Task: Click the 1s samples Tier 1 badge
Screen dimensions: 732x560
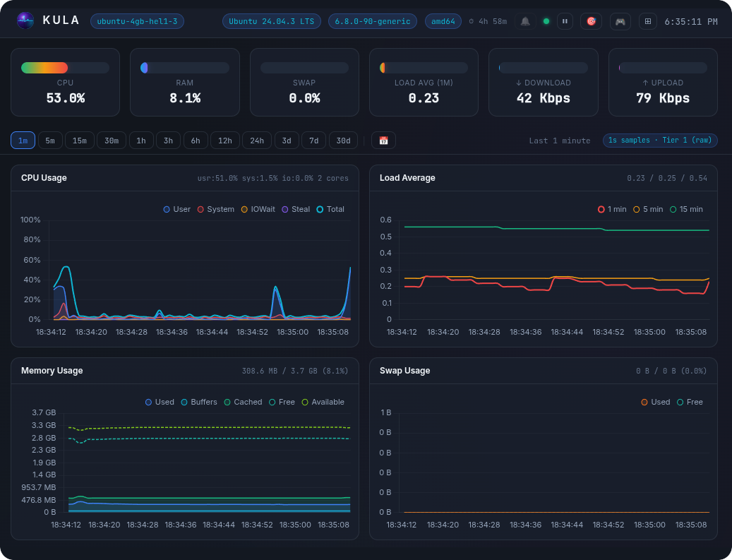Action: click(x=660, y=140)
